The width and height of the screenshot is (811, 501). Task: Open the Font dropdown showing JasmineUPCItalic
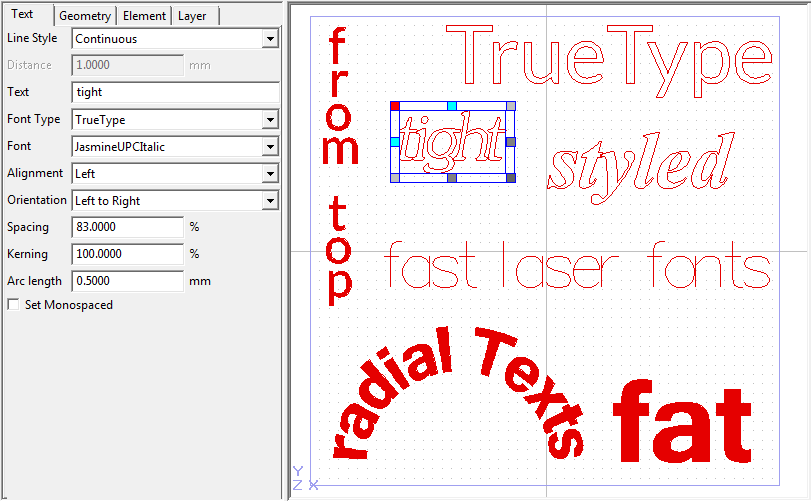coord(269,147)
